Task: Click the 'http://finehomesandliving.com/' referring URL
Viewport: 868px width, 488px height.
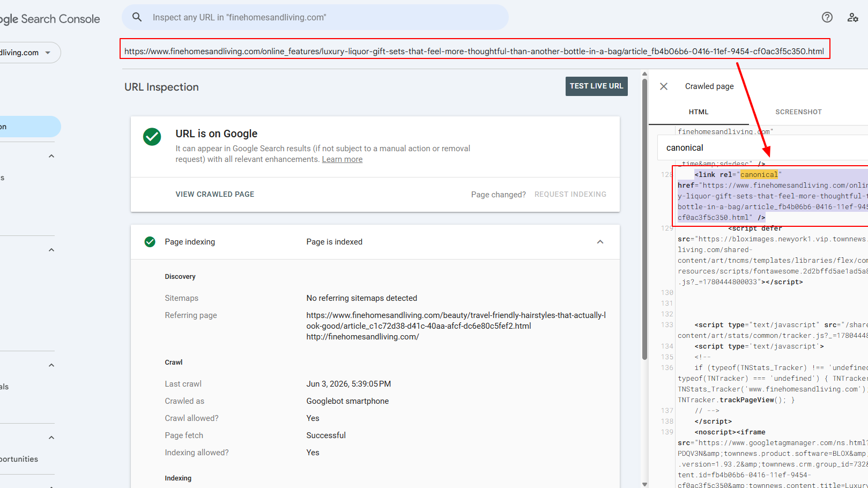Action: 363,337
